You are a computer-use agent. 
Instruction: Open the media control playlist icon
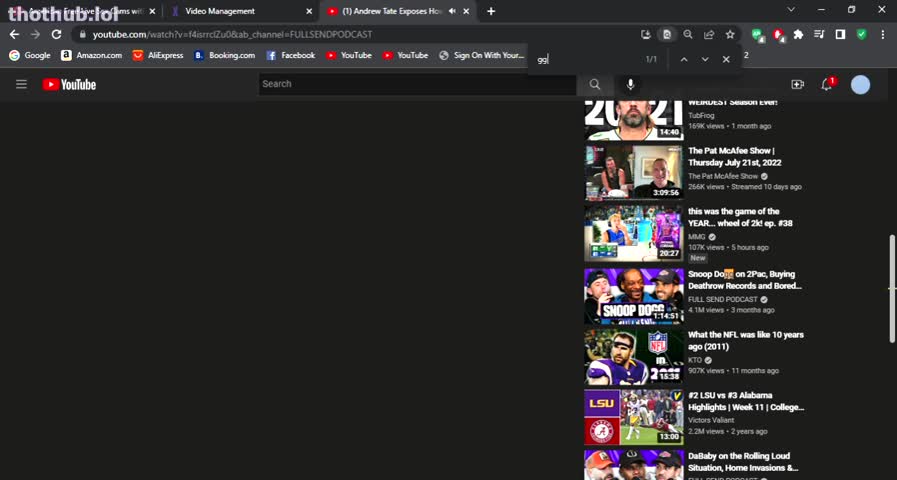click(819, 34)
